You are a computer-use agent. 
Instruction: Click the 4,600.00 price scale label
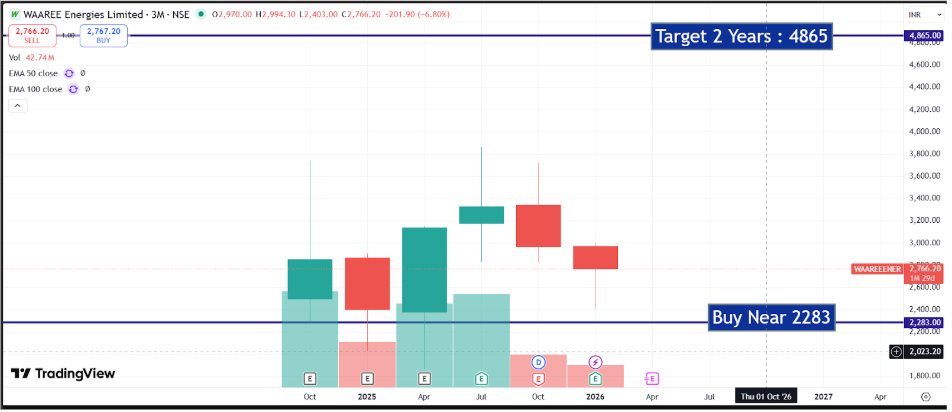(x=926, y=64)
